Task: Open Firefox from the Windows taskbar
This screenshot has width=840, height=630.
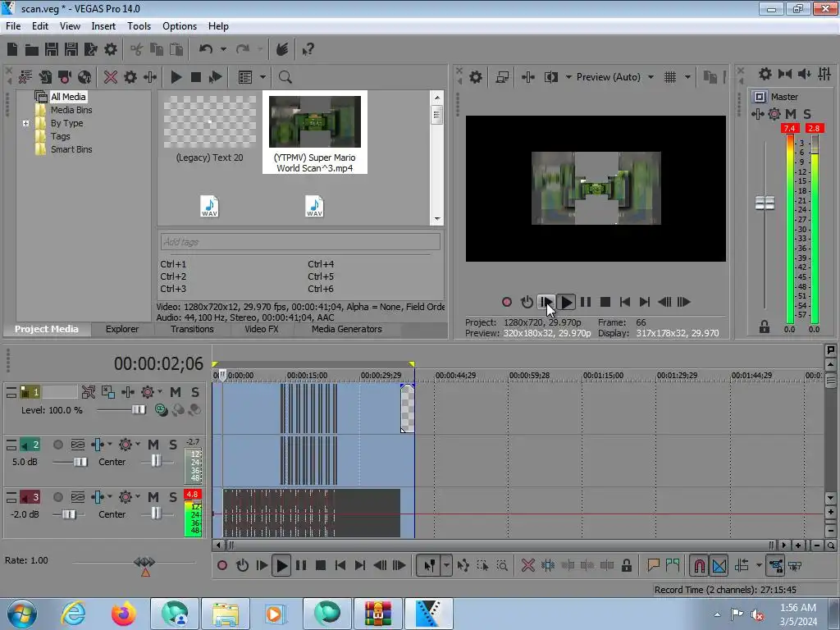Action: click(x=124, y=614)
